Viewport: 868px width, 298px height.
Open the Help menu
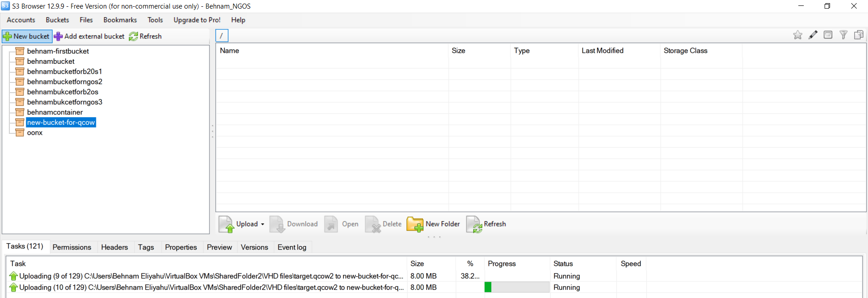pos(238,20)
